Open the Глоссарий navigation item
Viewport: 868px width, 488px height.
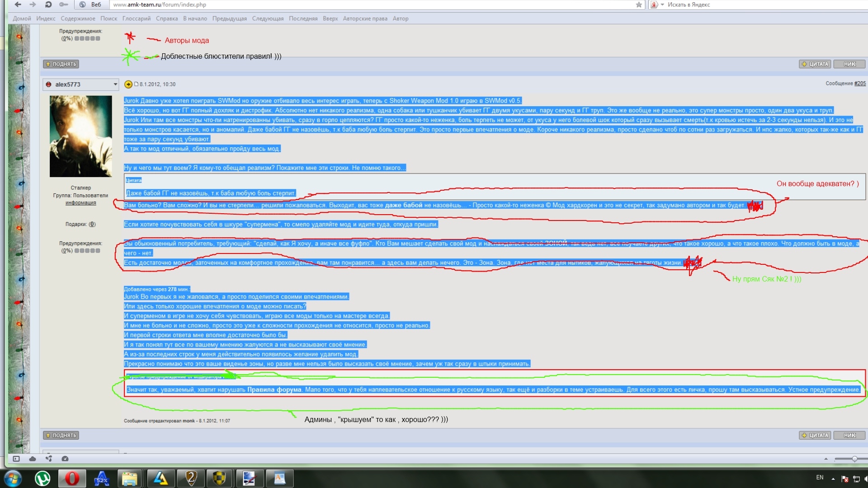click(x=136, y=19)
